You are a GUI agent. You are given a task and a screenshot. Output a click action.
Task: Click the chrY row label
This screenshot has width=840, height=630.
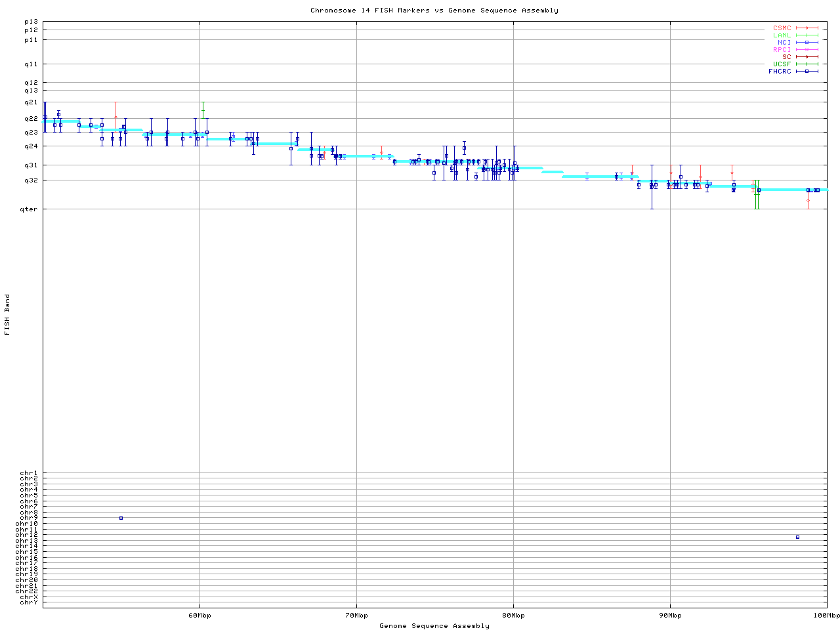coord(29,602)
